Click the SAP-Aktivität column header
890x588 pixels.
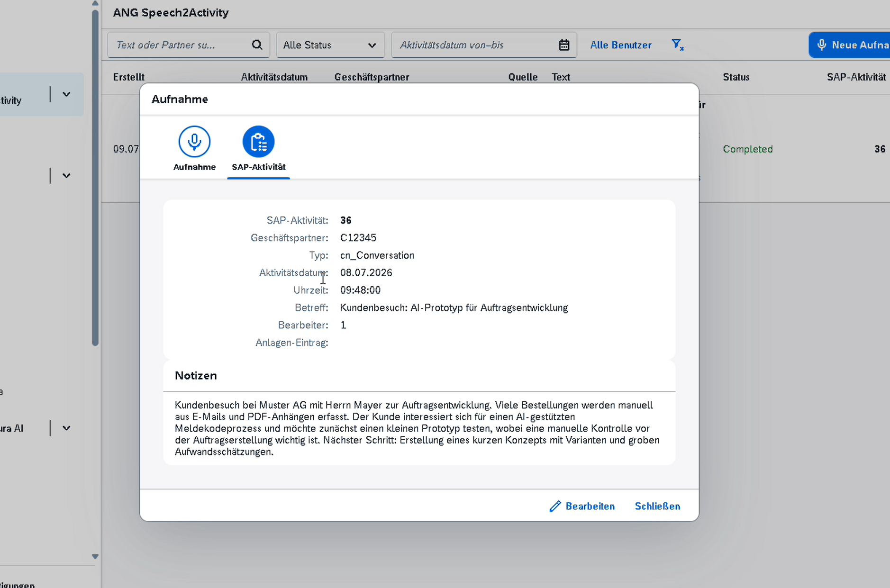pyautogui.click(x=856, y=77)
